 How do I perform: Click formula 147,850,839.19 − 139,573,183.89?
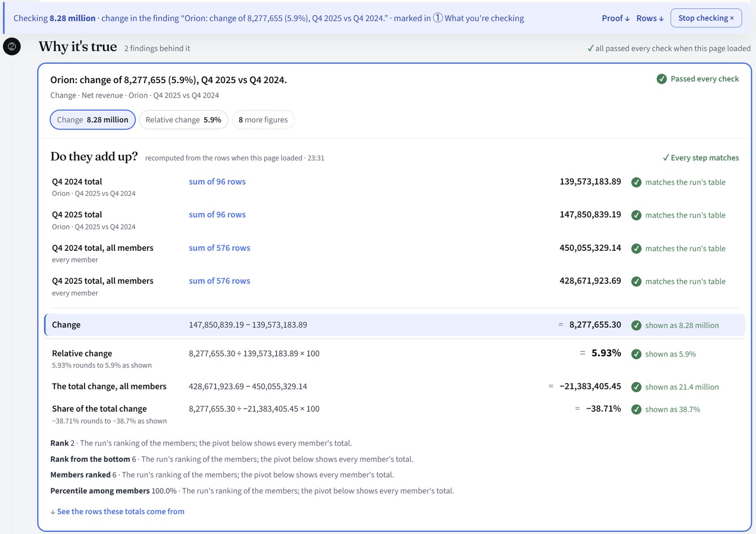[x=248, y=325]
